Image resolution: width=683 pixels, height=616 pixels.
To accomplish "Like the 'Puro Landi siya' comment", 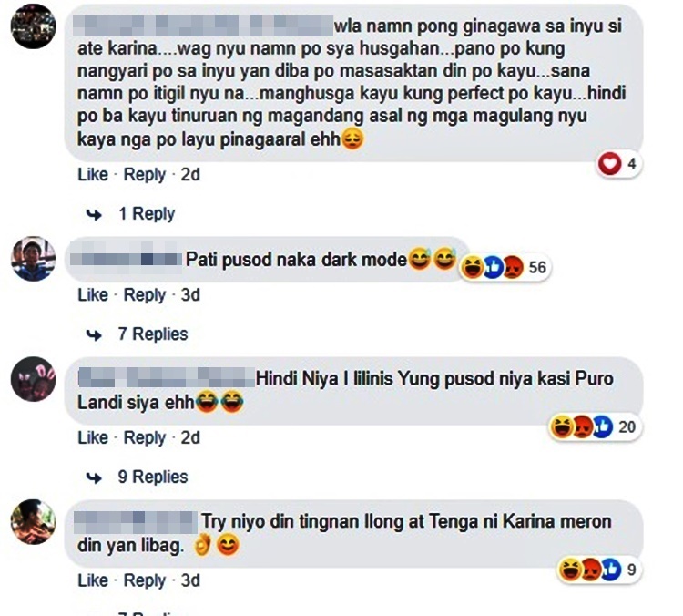I will point(93,437).
